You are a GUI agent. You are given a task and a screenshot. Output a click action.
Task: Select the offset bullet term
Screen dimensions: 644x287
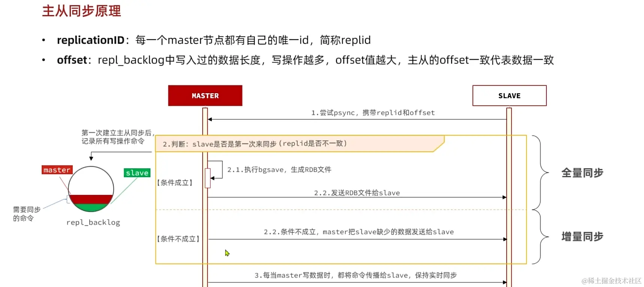(x=72, y=60)
